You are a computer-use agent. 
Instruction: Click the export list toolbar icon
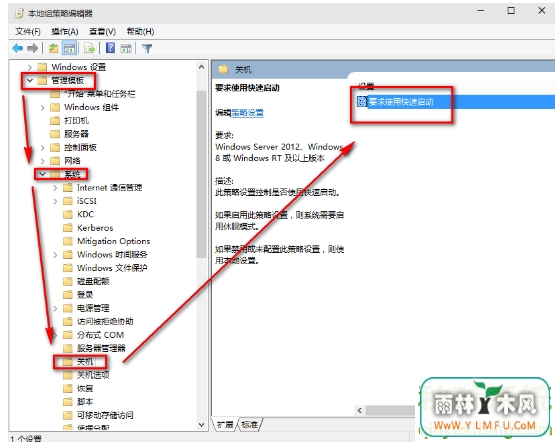tap(90, 48)
